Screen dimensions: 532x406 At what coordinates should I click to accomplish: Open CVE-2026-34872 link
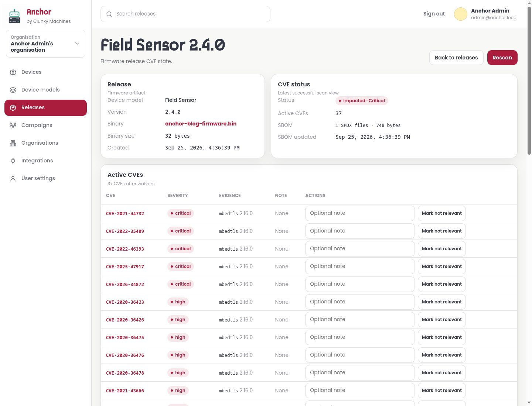pos(125,285)
